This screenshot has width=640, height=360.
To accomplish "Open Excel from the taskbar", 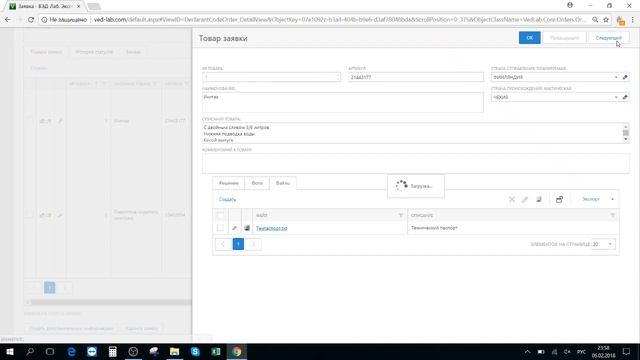I will coord(216,351).
